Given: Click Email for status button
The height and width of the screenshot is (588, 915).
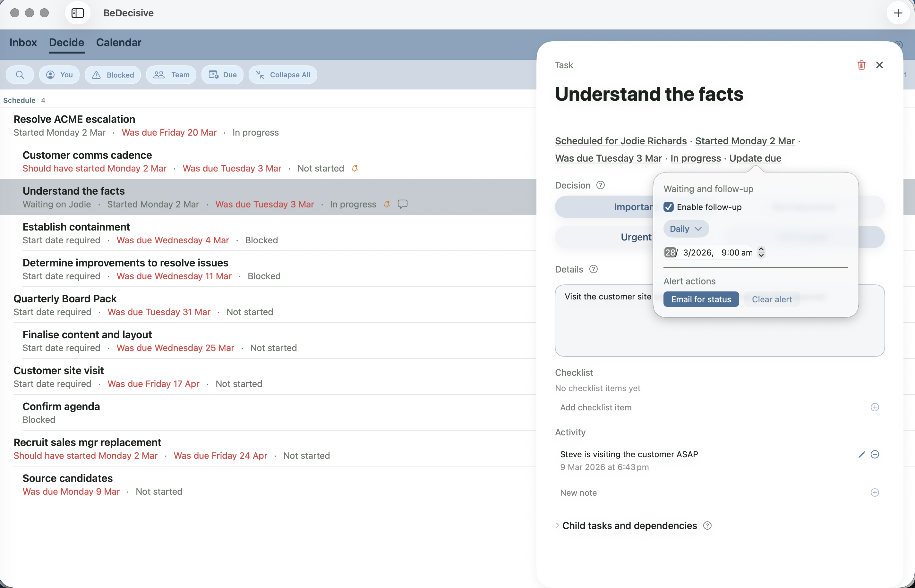Looking at the screenshot, I should point(701,299).
